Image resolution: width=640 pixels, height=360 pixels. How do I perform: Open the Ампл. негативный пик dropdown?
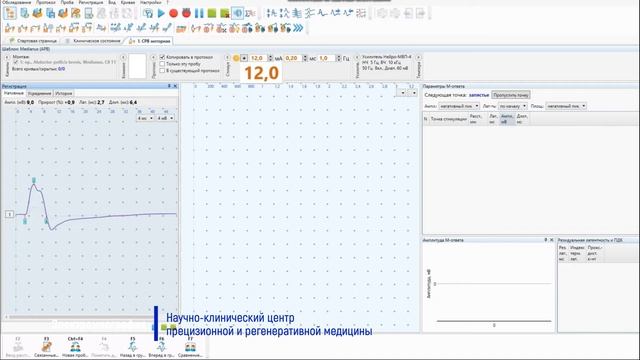coord(459,106)
